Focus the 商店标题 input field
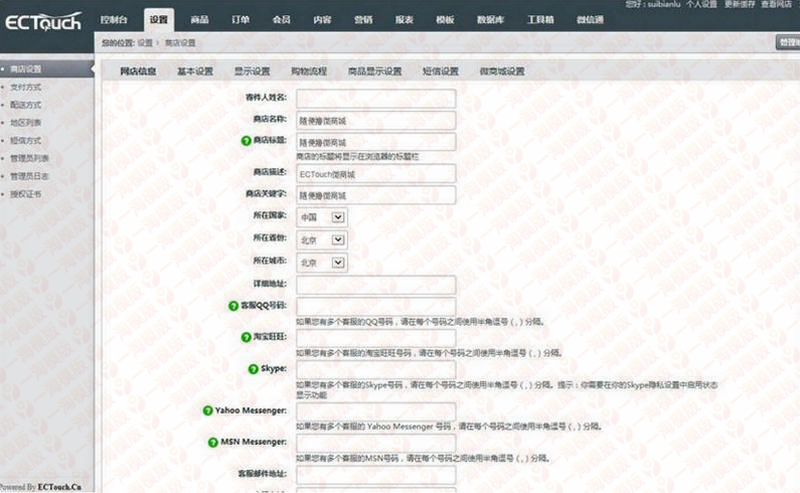This screenshot has height=493, width=800. (376, 142)
